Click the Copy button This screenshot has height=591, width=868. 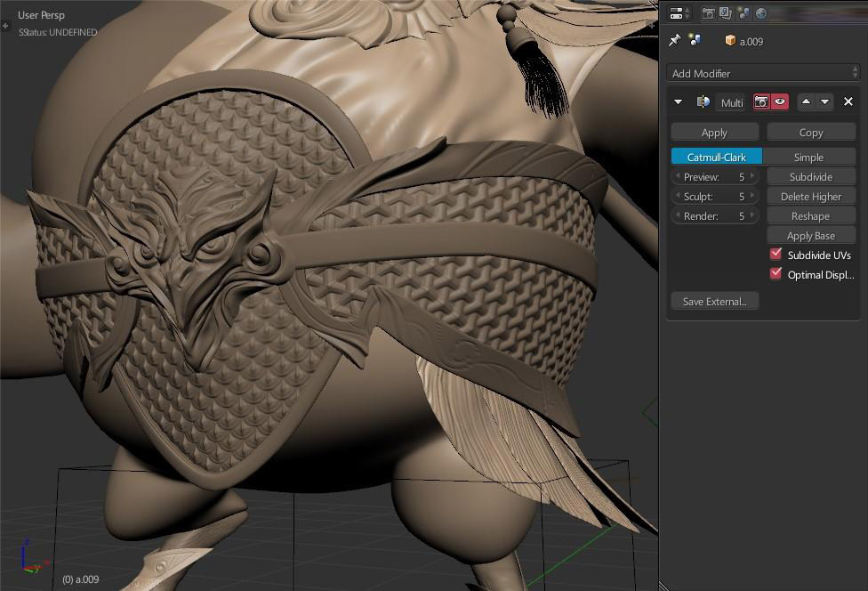811,133
